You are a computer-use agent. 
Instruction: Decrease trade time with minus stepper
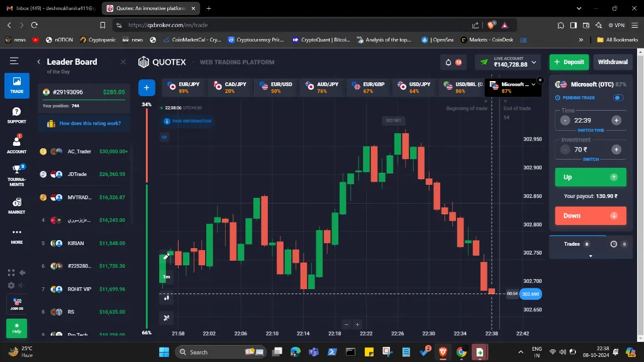pos(565,120)
